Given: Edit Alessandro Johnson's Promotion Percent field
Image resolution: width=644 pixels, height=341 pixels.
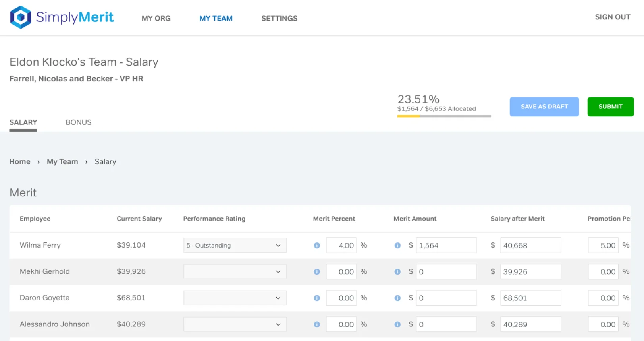Looking at the screenshot, I should coord(603,324).
